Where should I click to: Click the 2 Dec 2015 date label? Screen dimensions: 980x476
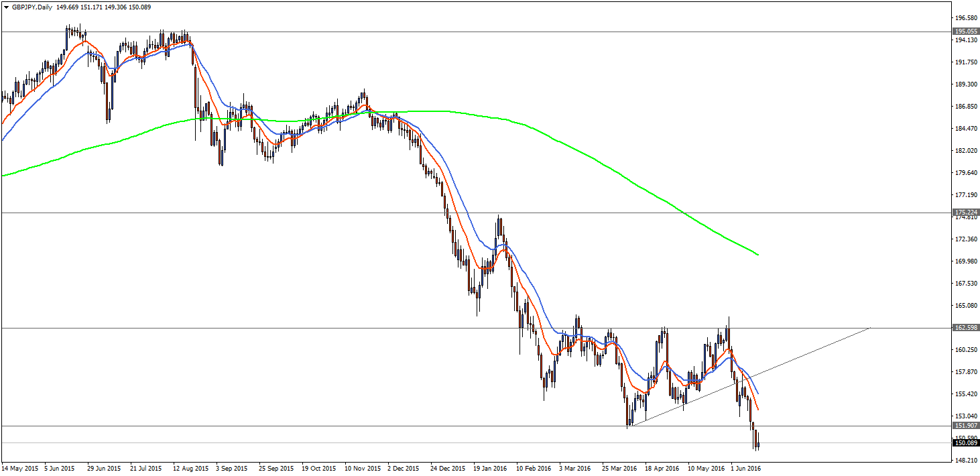[x=404, y=469]
